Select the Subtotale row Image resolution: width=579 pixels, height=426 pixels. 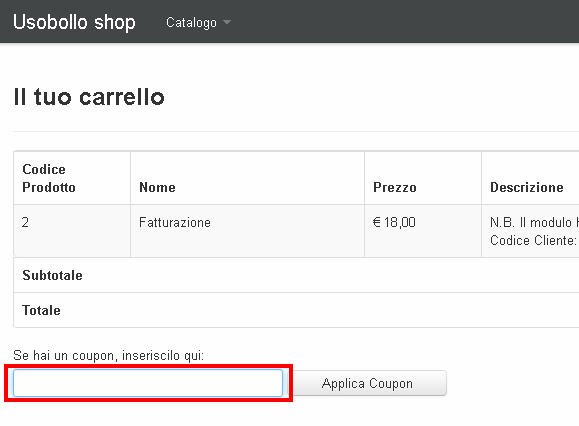click(x=296, y=275)
